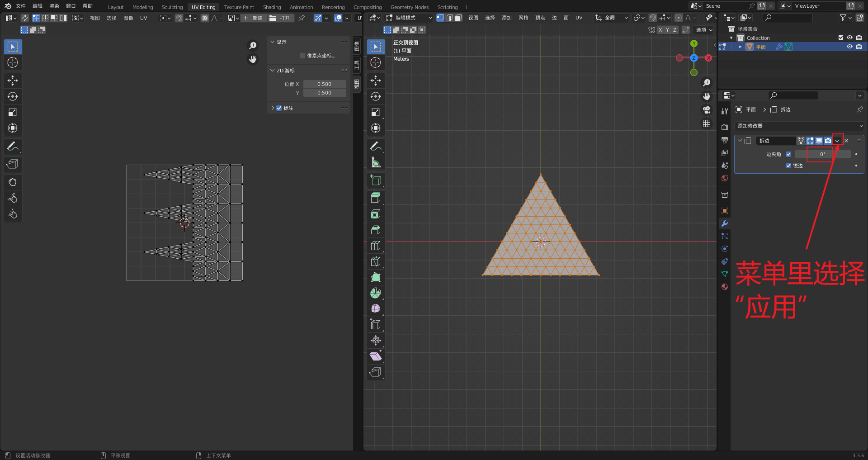The width and height of the screenshot is (868, 460).
Task: Click the 打开 image button
Action: point(280,18)
